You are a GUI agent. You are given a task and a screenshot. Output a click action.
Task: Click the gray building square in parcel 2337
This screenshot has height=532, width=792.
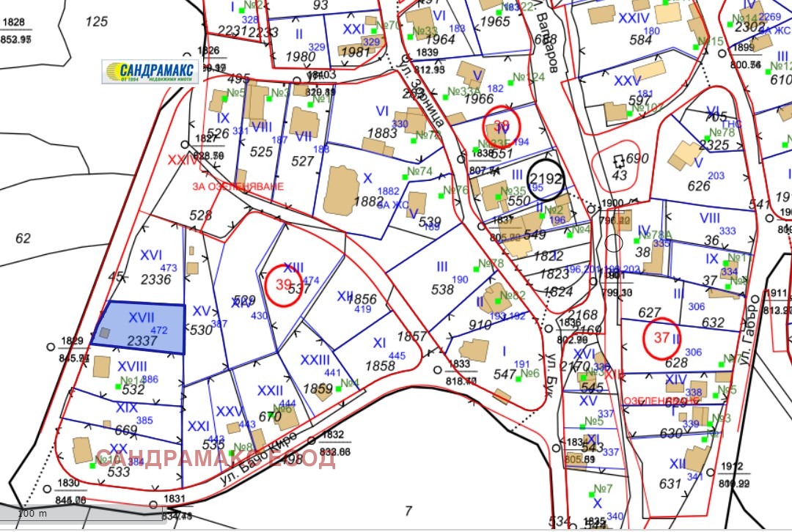click(106, 333)
